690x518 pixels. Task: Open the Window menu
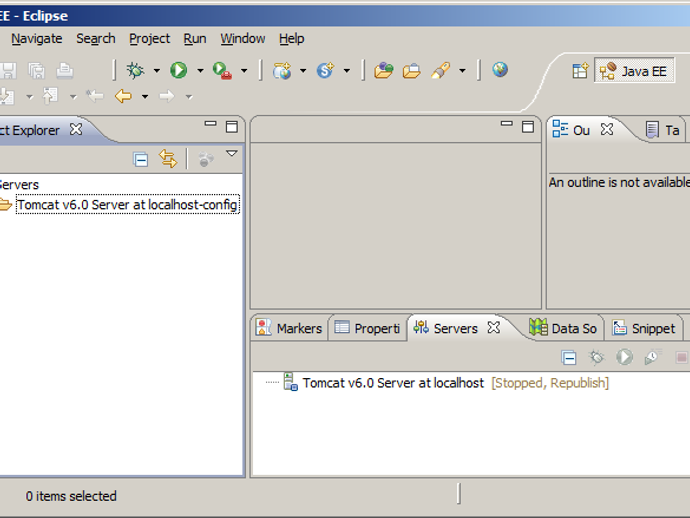coord(242,39)
